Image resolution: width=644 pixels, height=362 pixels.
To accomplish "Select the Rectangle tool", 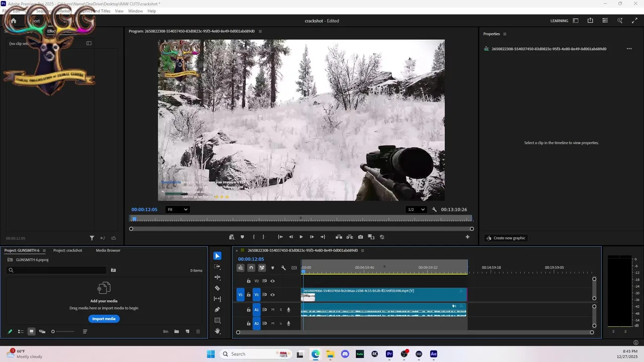I will (x=217, y=320).
